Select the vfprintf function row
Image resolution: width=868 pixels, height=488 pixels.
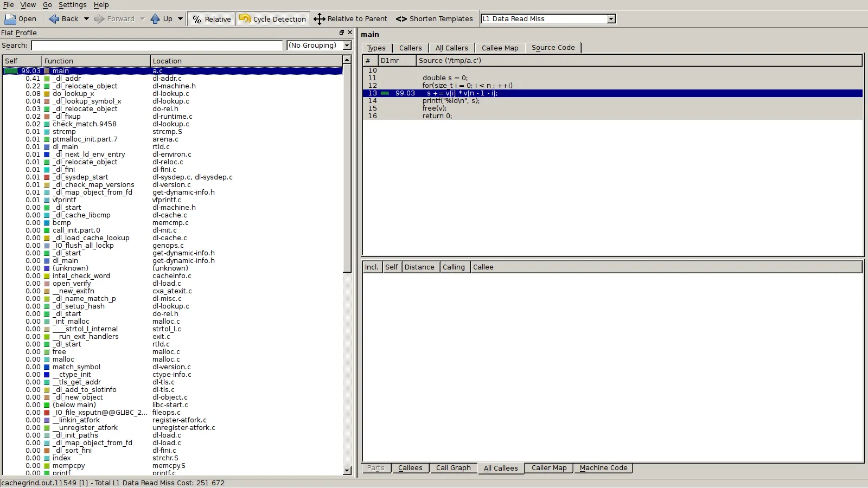click(173, 200)
